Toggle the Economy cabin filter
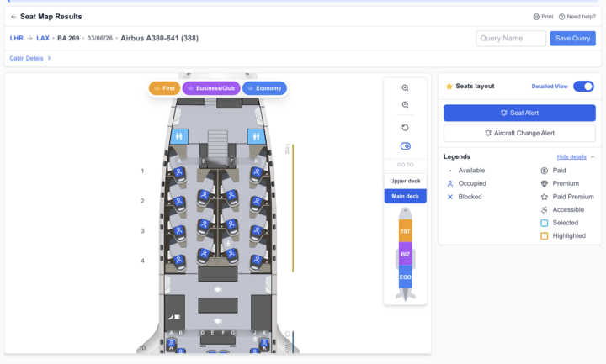The height and width of the screenshot is (364, 606). pos(264,88)
